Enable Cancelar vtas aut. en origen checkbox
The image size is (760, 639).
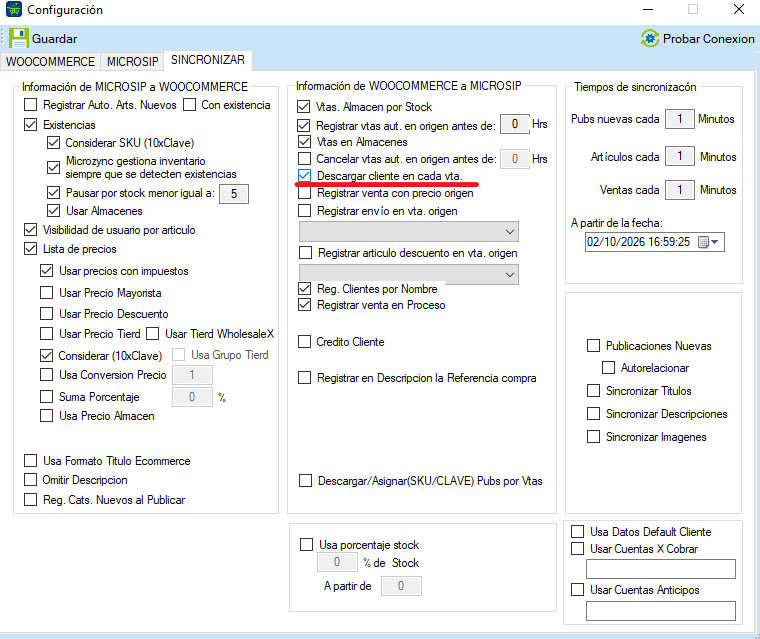click(304, 159)
